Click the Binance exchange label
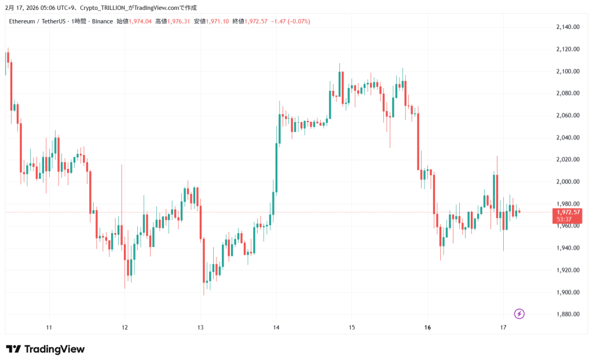The width and height of the screenshot is (593, 364). [x=104, y=21]
